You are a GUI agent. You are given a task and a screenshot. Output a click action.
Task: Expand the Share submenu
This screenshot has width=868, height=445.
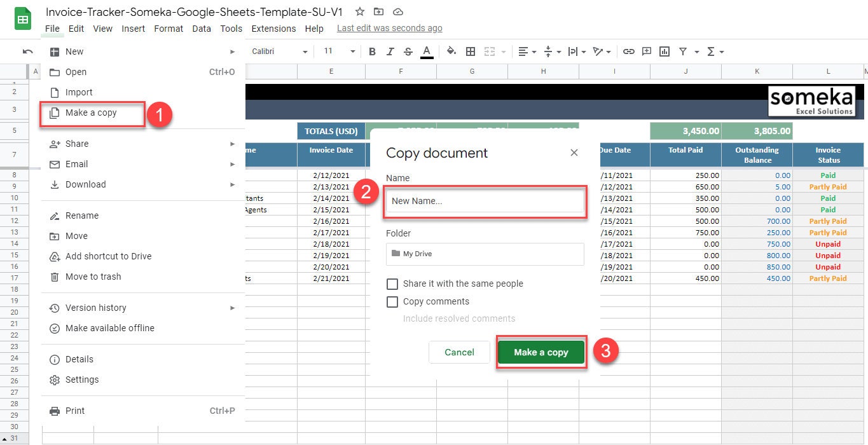(143, 144)
